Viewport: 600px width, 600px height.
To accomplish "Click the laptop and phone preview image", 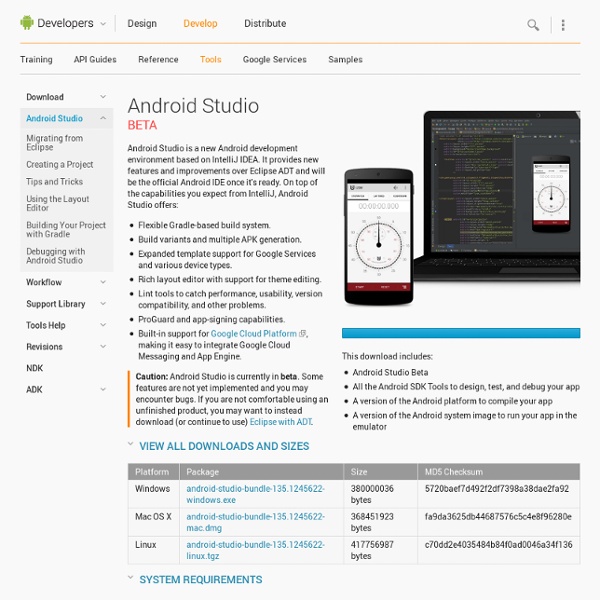I will point(462,208).
